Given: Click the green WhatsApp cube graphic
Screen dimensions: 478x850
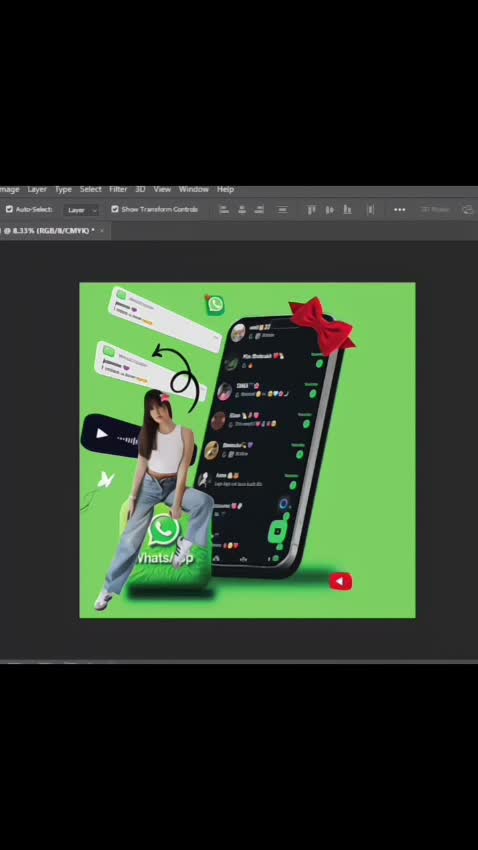Looking at the screenshot, I should pyautogui.click(x=165, y=548).
